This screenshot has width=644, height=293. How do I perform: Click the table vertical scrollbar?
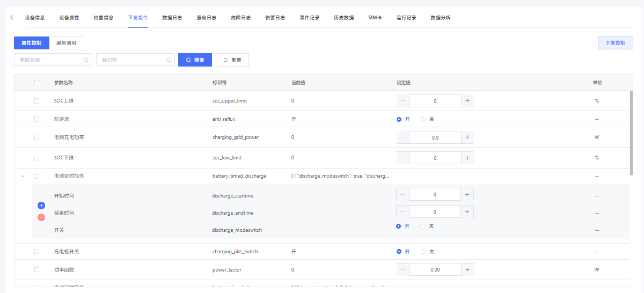coord(631,132)
